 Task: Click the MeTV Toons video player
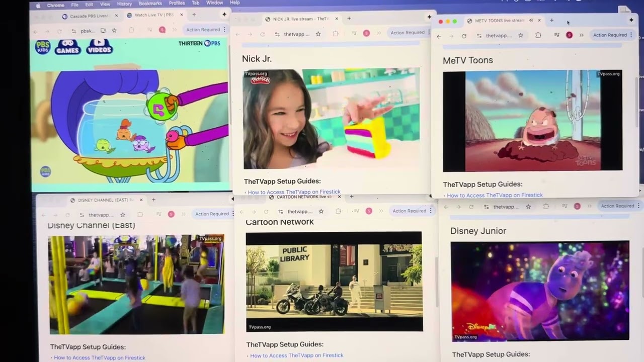(x=533, y=121)
